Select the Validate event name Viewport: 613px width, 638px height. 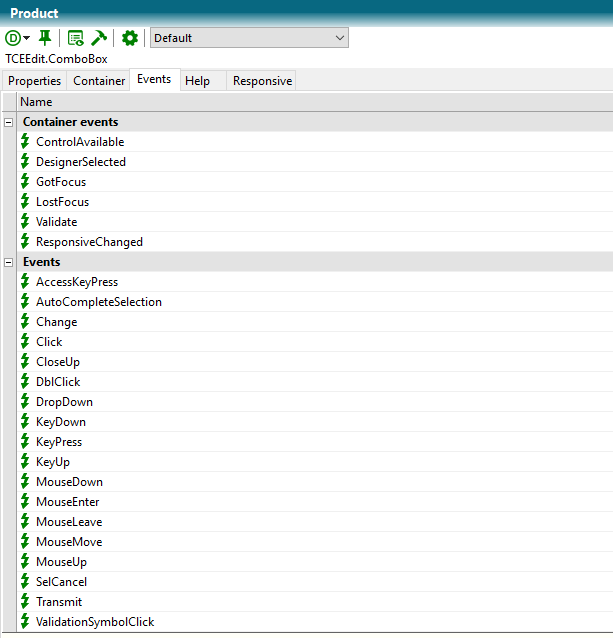pos(57,222)
